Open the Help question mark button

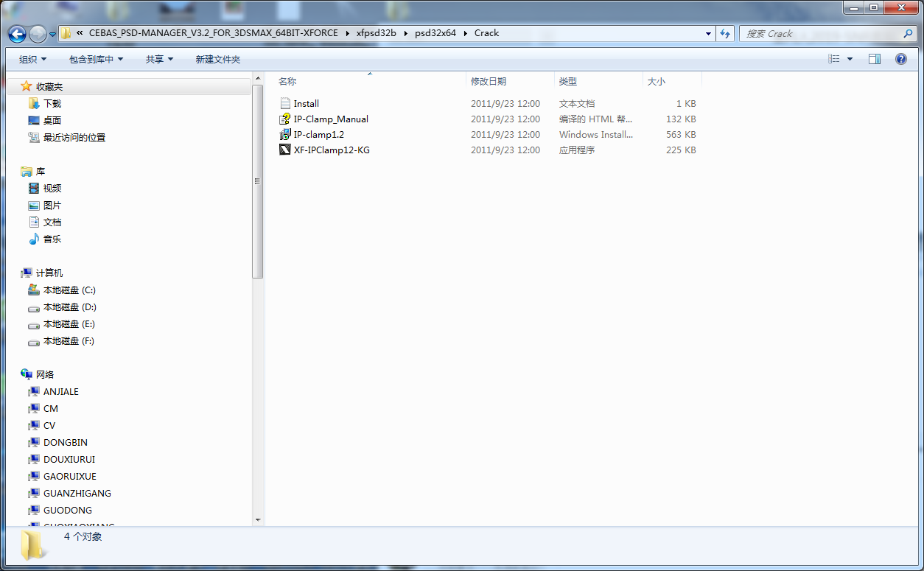pyautogui.click(x=900, y=59)
